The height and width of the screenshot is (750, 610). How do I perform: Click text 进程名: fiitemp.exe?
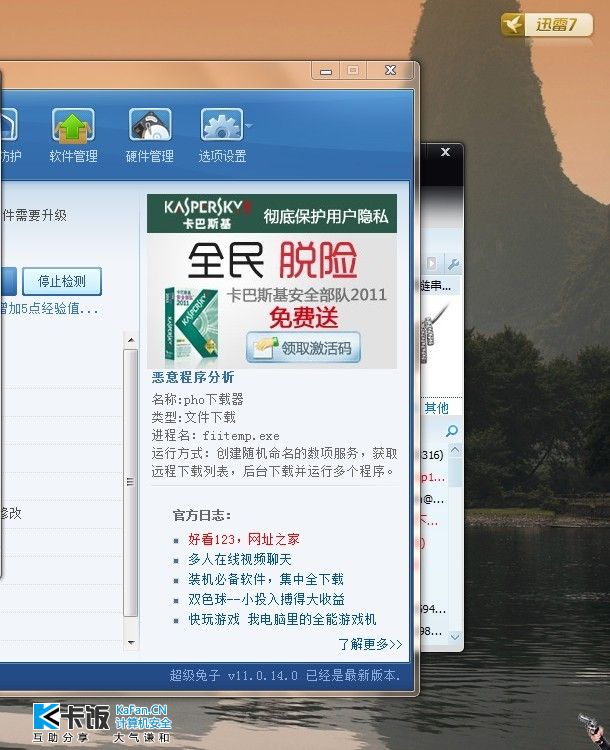coord(216,435)
